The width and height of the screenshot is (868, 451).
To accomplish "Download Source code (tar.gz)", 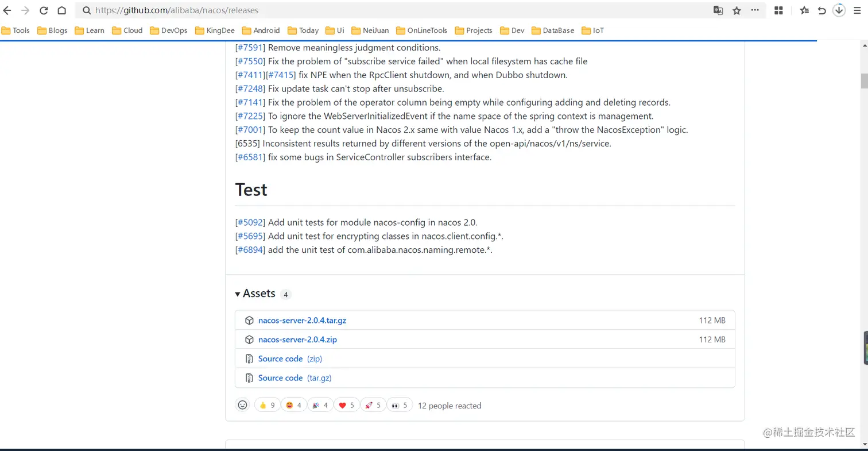I will click(x=295, y=378).
